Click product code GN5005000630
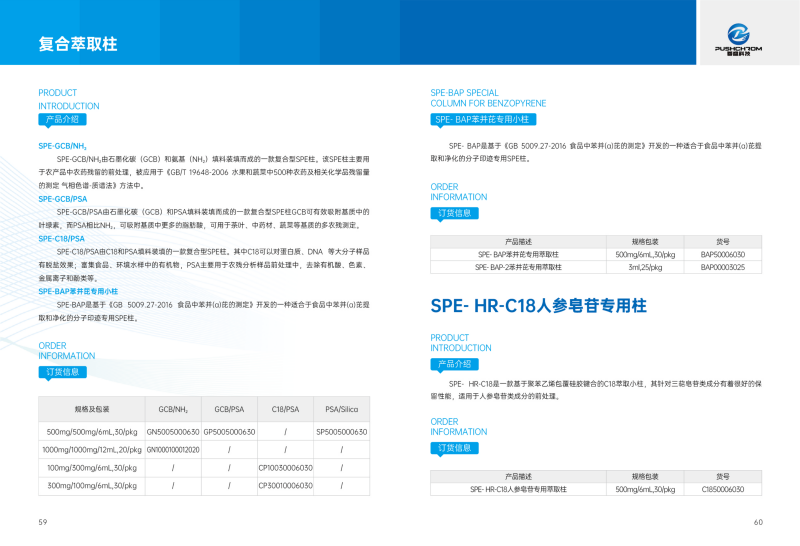The width and height of the screenshot is (800, 546). click(173, 432)
